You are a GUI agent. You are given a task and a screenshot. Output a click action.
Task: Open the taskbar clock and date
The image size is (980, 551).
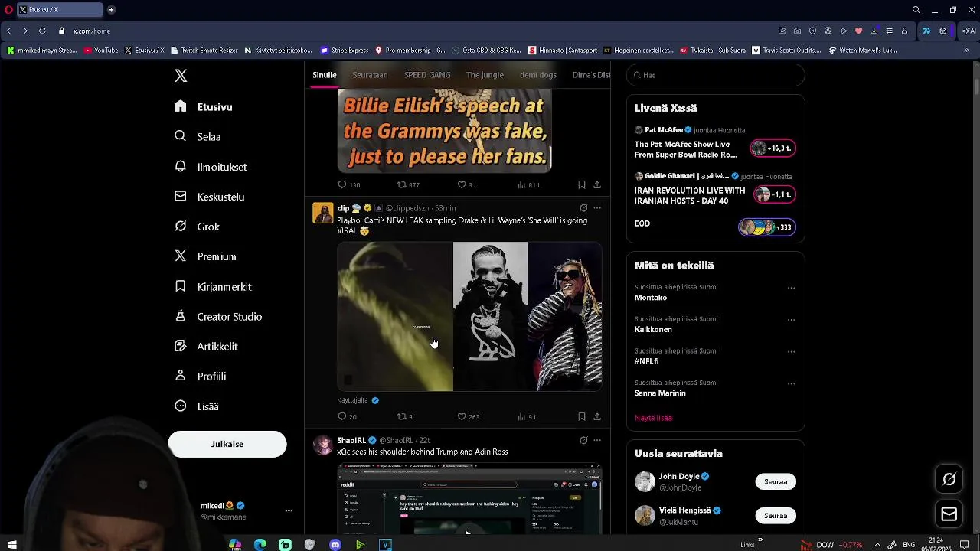(x=938, y=545)
